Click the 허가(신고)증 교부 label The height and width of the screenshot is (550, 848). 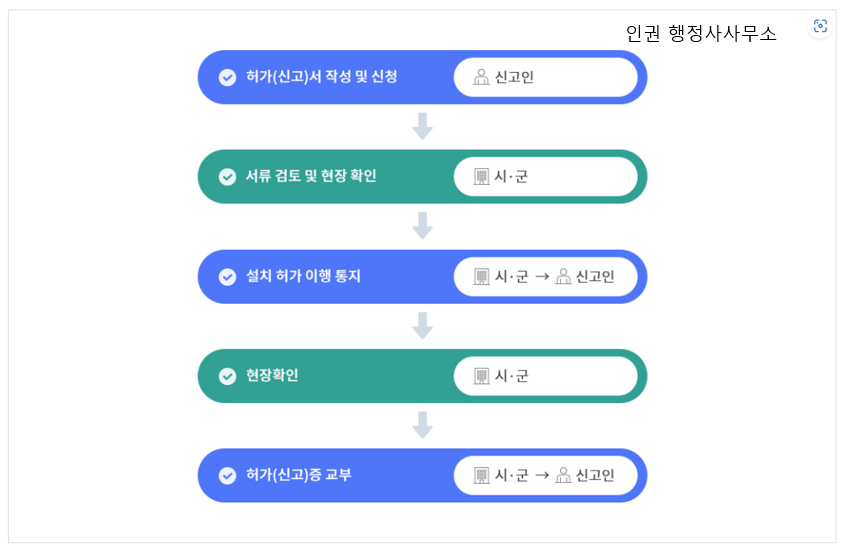tap(299, 475)
